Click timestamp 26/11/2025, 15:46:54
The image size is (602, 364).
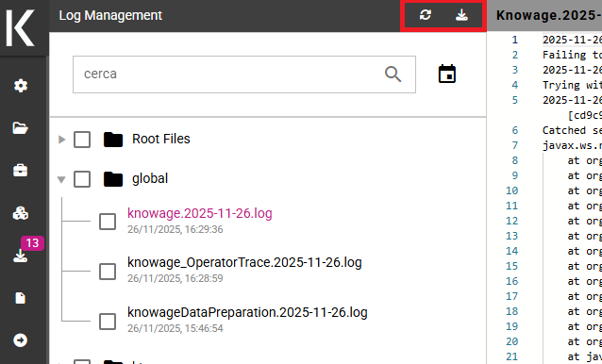click(x=176, y=328)
